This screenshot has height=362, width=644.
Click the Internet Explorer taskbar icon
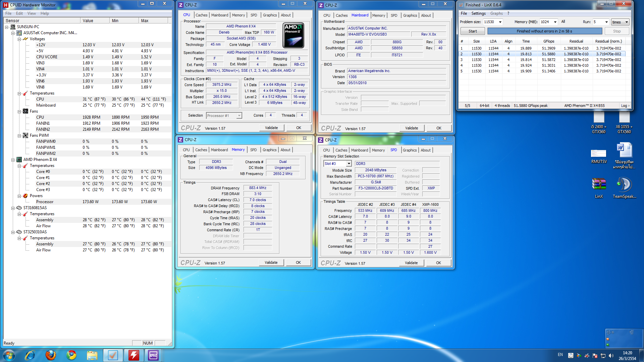tap(30, 355)
